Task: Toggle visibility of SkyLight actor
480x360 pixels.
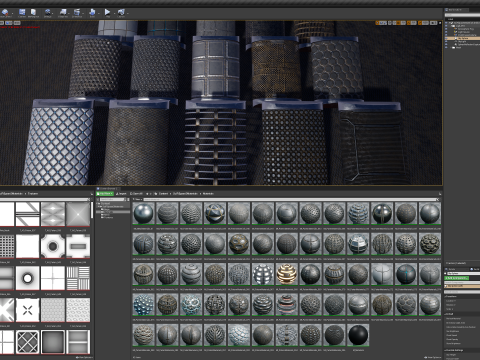Action: (x=446, y=41)
